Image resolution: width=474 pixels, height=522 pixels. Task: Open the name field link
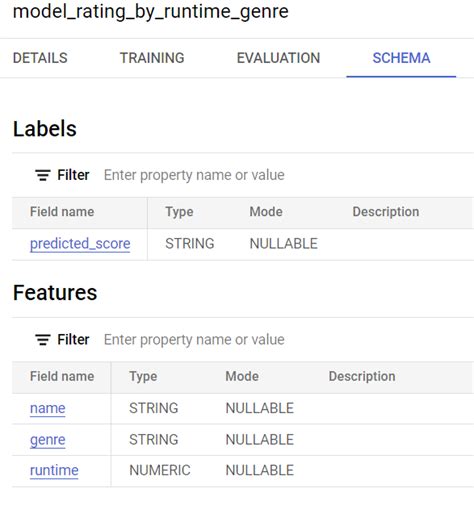point(48,408)
